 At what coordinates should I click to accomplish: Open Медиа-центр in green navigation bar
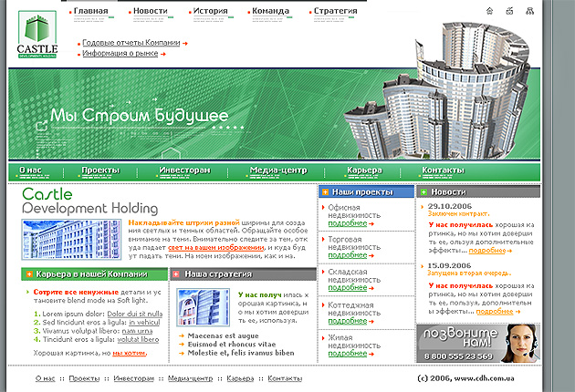pyautogui.click(x=278, y=170)
